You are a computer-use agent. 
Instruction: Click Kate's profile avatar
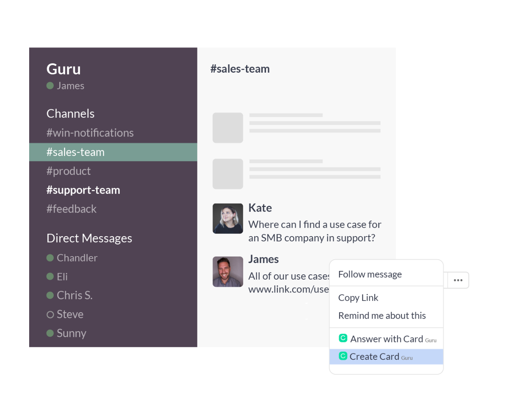coord(228,219)
